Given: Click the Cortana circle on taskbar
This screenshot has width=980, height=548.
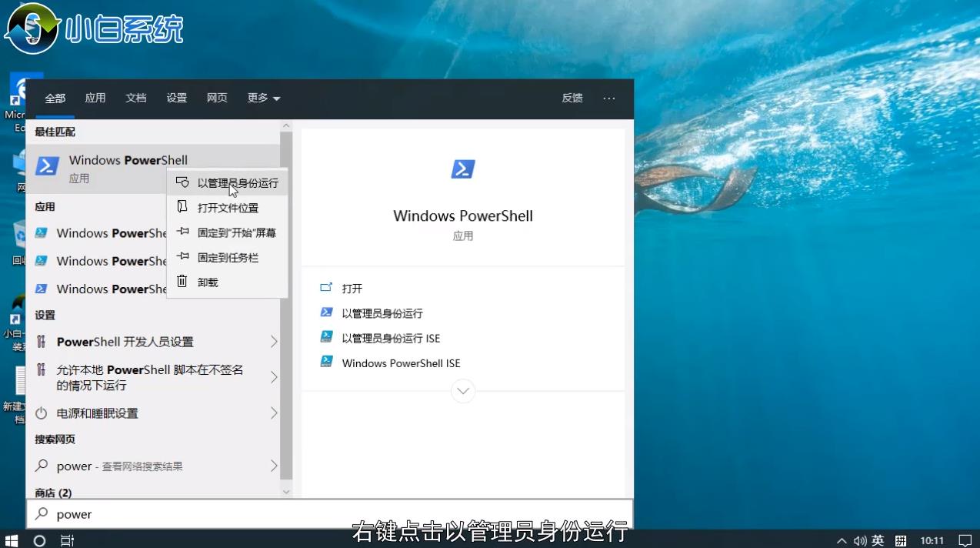Looking at the screenshot, I should pyautogui.click(x=40, y=540).
